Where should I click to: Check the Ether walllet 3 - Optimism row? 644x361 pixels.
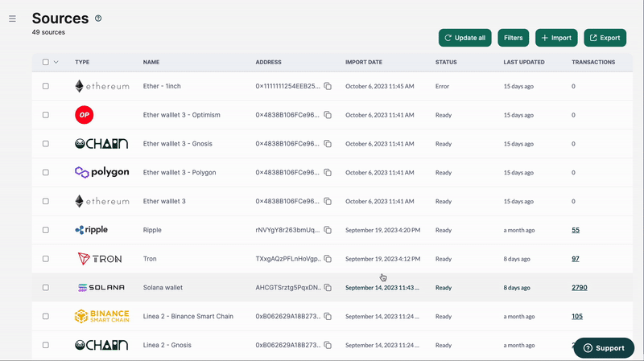pos(46,115)
